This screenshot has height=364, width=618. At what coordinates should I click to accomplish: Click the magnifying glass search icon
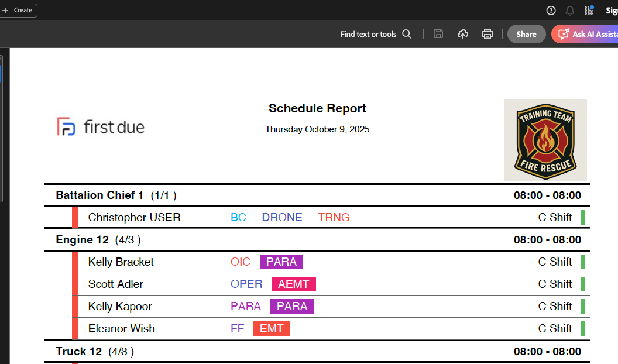[x=407, y=34]
